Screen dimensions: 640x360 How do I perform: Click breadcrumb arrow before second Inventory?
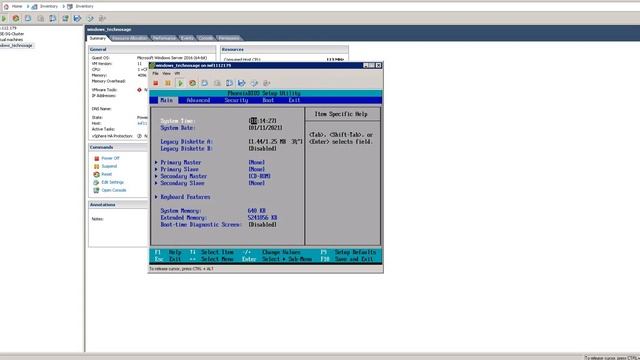coord(64,7)
